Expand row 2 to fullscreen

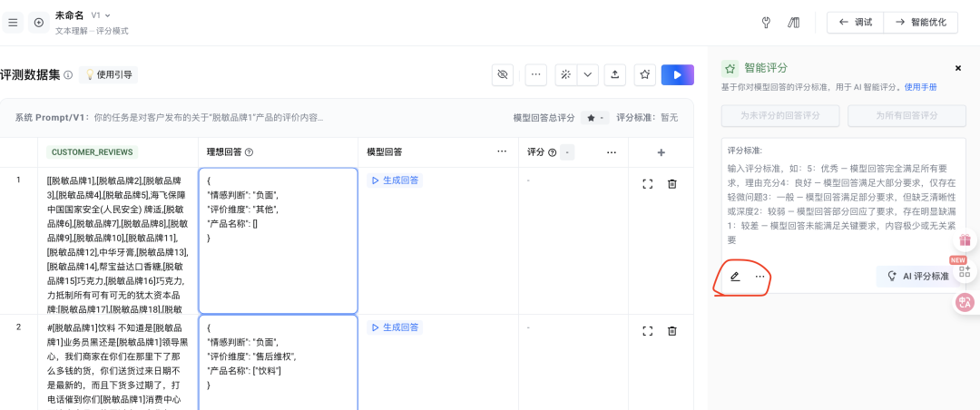(648, 330)
